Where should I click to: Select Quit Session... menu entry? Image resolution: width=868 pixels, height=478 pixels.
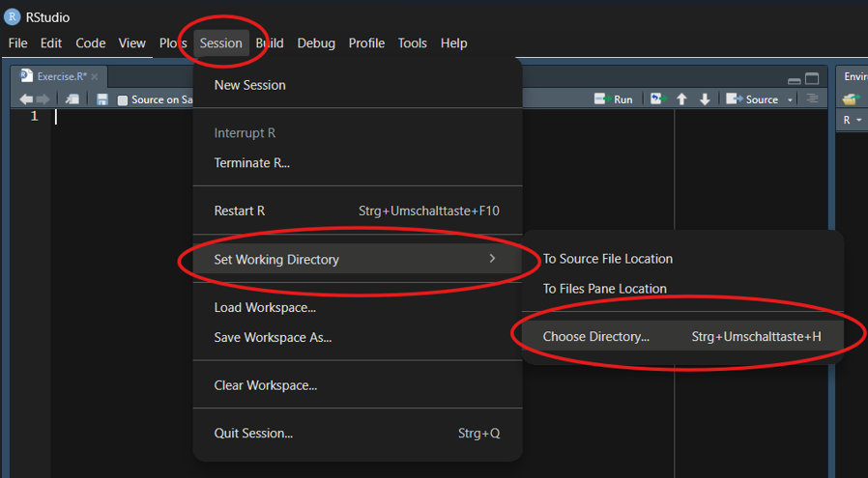pos(358,434)
